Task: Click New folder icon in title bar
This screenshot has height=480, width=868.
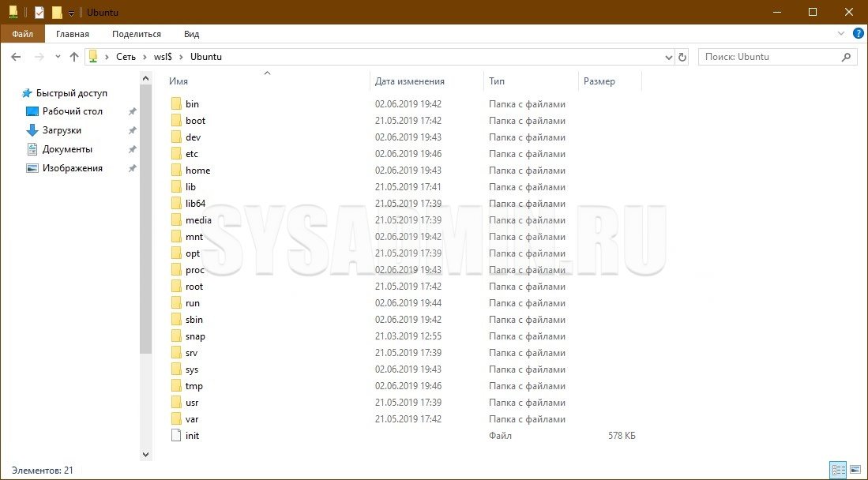Action: [57, 12]
